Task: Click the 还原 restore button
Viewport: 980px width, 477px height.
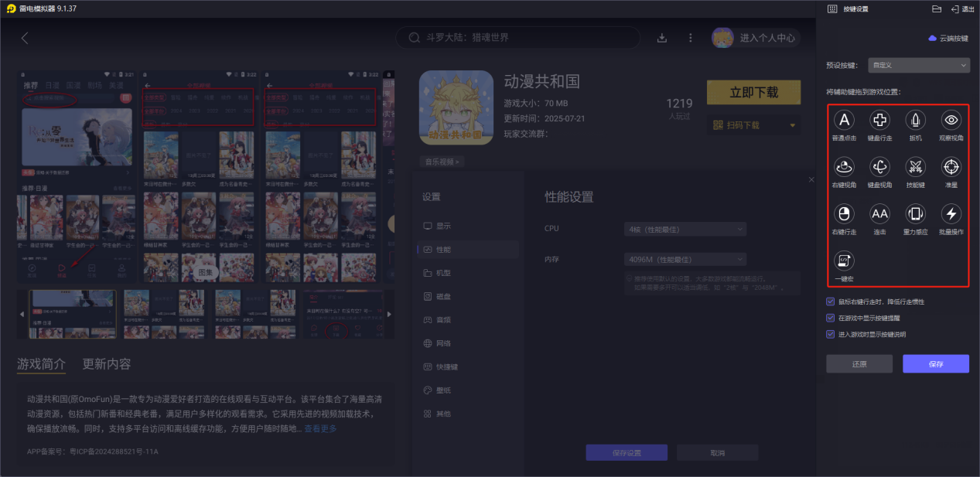Action: coord(859,364)
